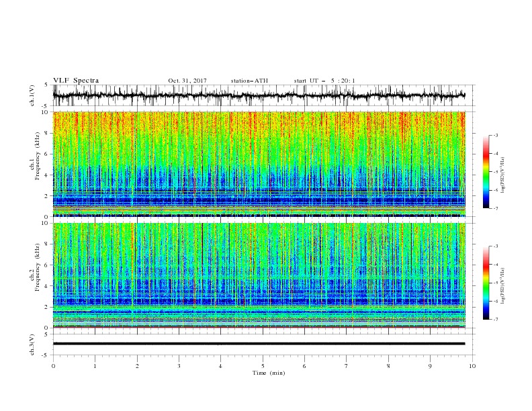Click the "station=ATH" header label
Viewport: 532px width, 411px height.
point(249,81)
